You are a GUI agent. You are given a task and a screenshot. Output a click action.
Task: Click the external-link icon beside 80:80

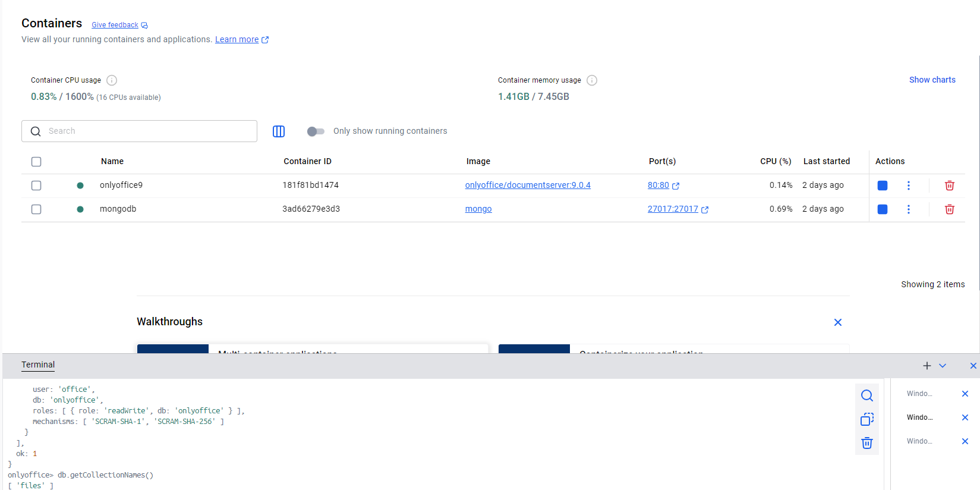tap(676, 186)
